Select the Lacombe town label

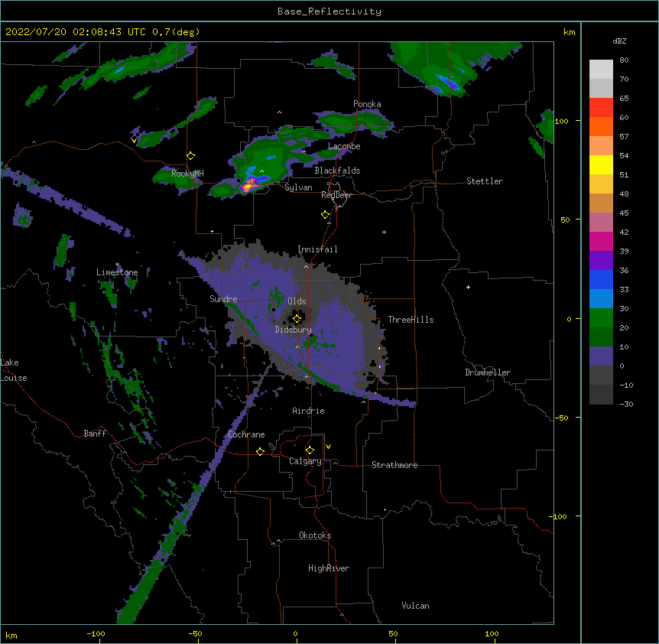click(344, 146)
